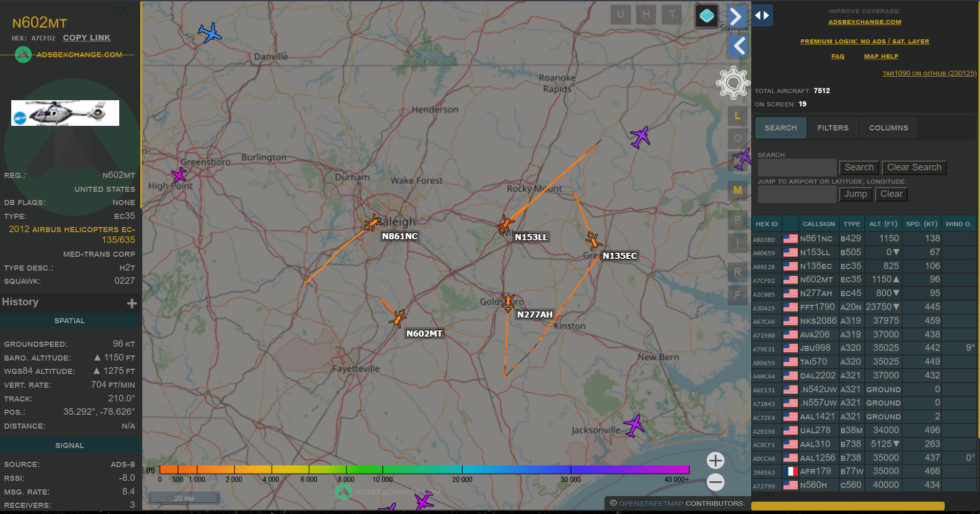The width and height of the screenshot is (980, 514).
Task: Click the left chevron to widen sidebar
Action: click(737, 47)
